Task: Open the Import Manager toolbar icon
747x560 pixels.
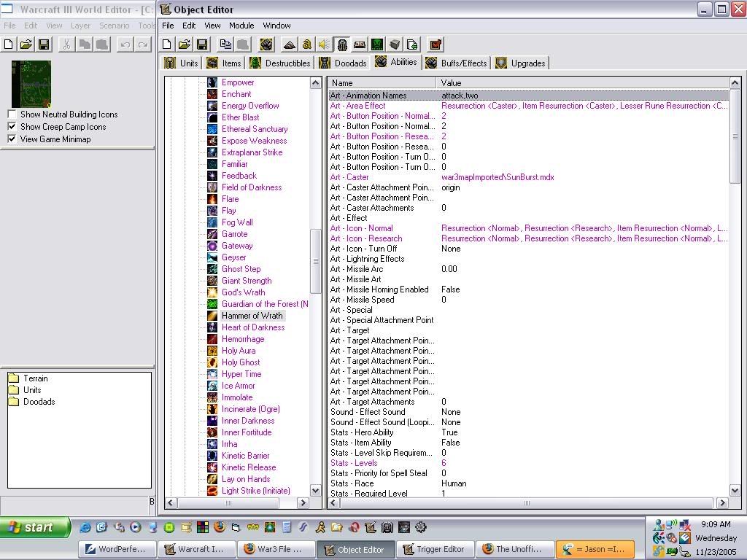Action: 412,44
